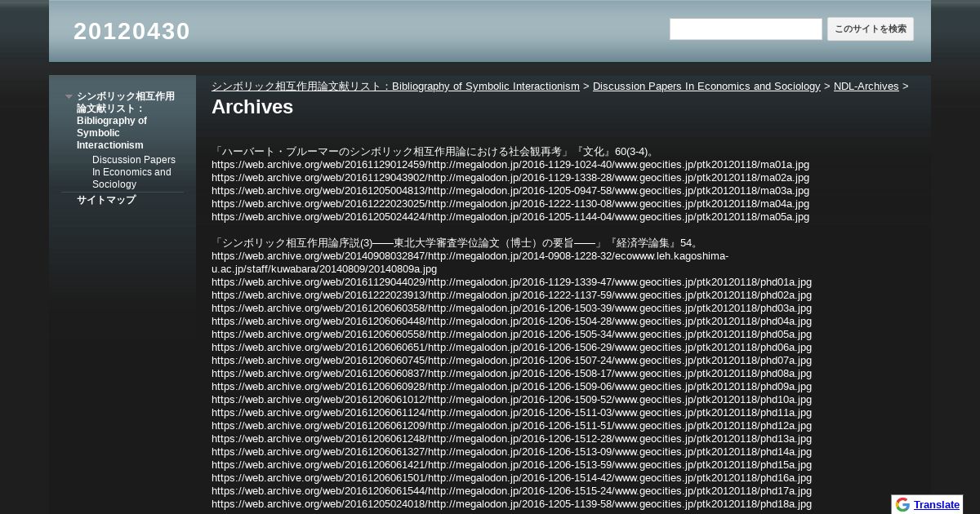Select the URL ending phd12a.jpg
The height and width of the screenshot is (514, 980).
(x=512, y=426)
